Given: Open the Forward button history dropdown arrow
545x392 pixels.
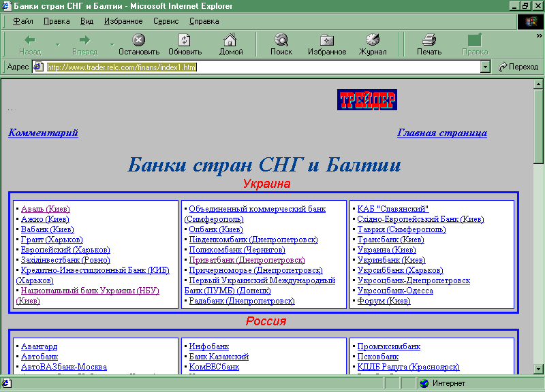Looking at the screenshot, I should coord(112,45).
